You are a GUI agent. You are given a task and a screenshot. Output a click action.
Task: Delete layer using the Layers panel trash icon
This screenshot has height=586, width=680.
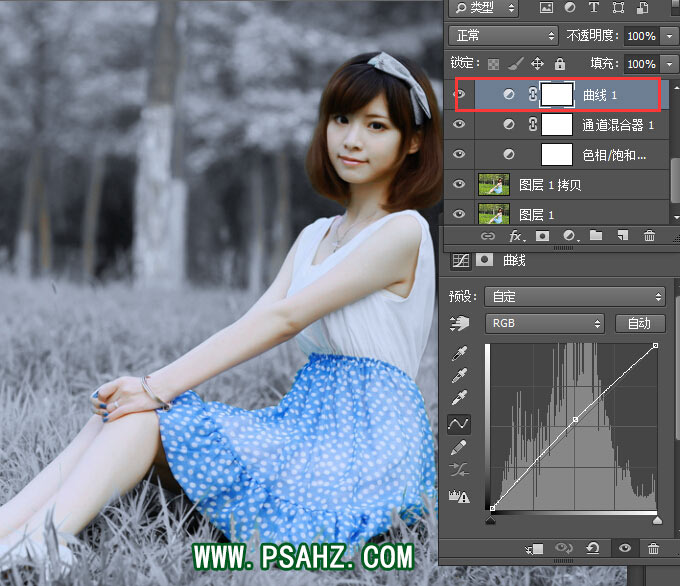click(x=649, y=236)
